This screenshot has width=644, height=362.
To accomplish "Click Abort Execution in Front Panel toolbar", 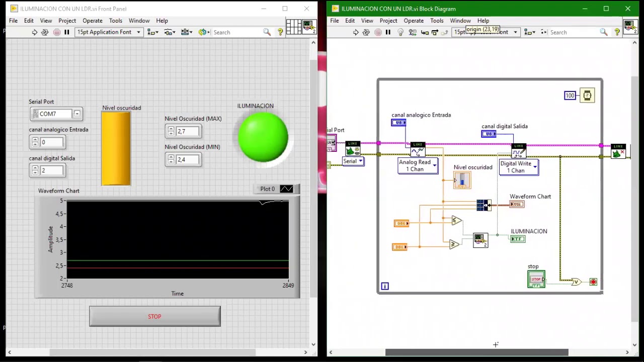I will pos(56,32).
